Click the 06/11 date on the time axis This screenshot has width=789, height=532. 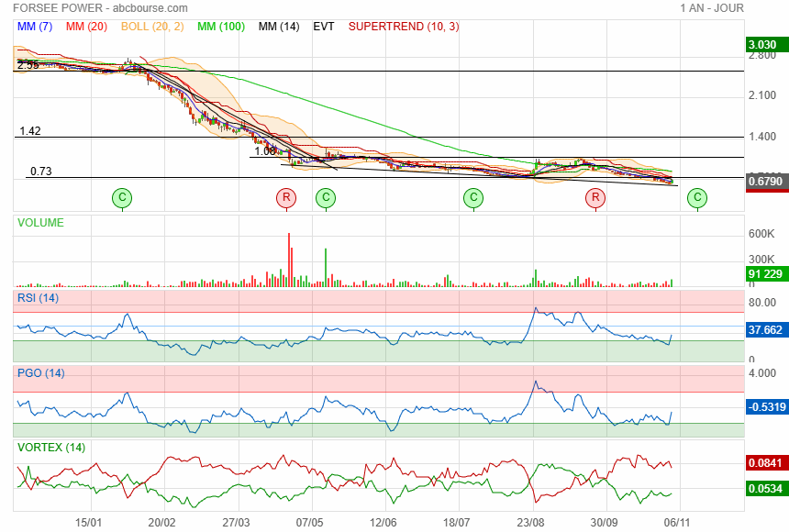(x=677, y=523)
